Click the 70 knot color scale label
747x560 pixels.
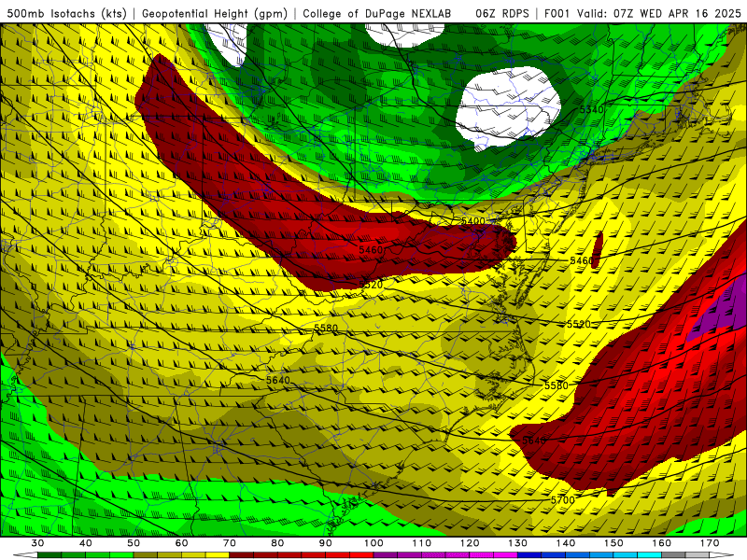coord(230,543)
